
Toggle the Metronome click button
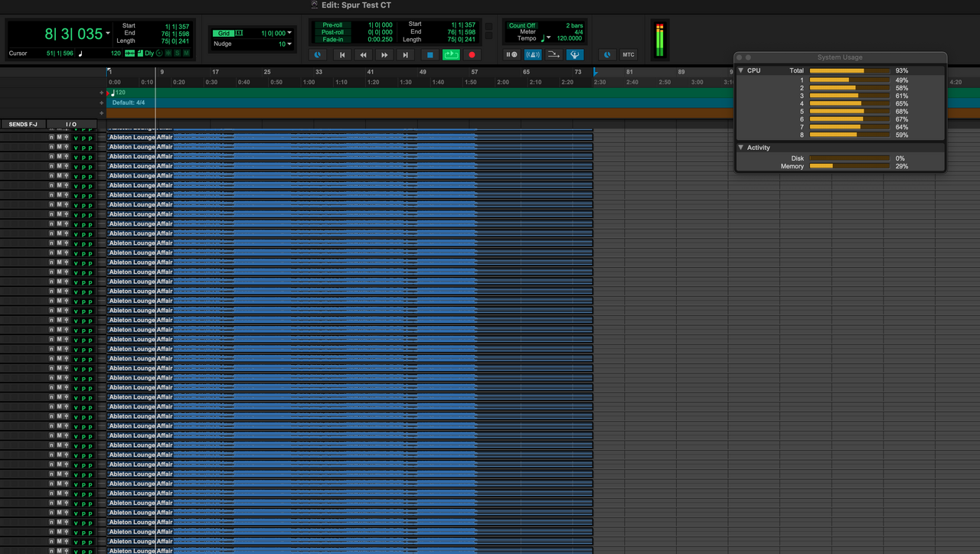[533, 55]
